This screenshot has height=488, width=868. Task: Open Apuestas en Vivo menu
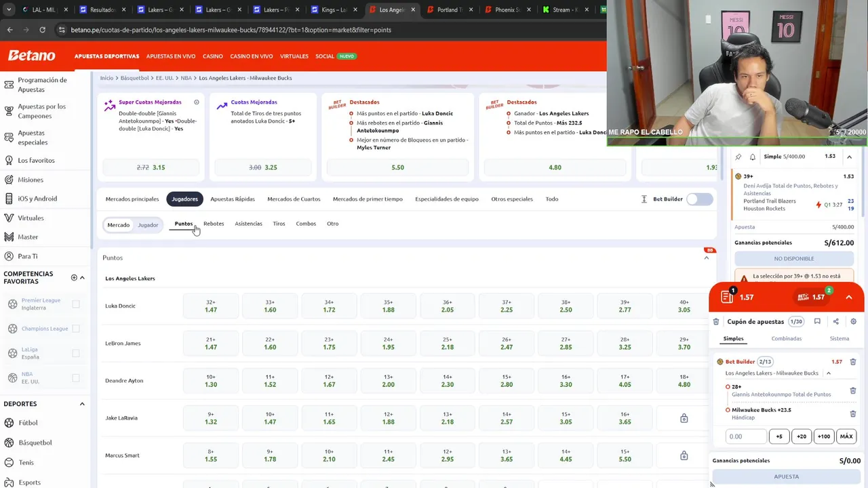(171, 56)
